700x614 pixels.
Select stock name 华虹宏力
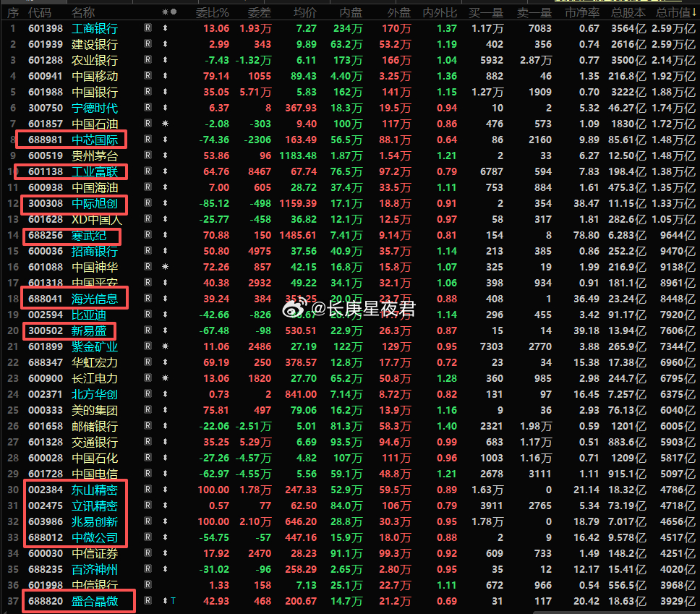[95, 362]
